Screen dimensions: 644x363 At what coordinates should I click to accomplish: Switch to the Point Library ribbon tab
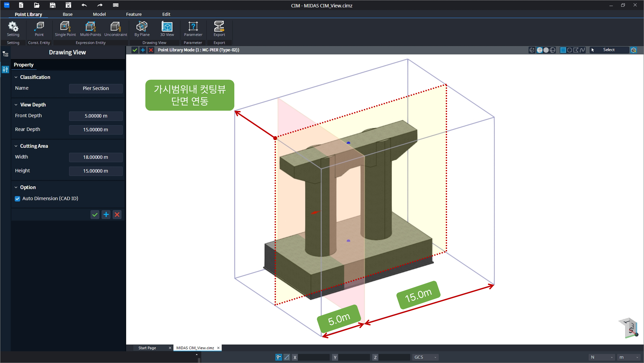(28, 14)
